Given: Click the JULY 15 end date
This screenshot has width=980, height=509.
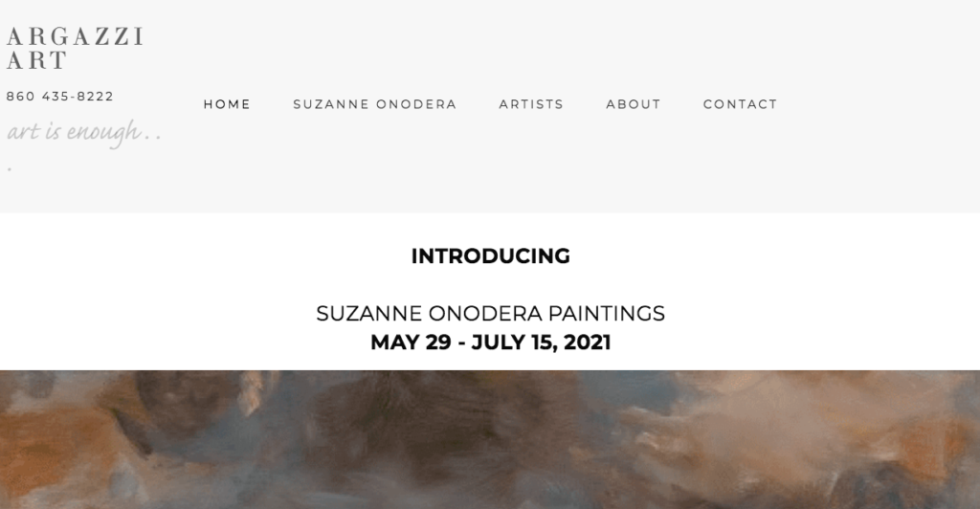Looking at the screenshot, I should click(512, 343).
